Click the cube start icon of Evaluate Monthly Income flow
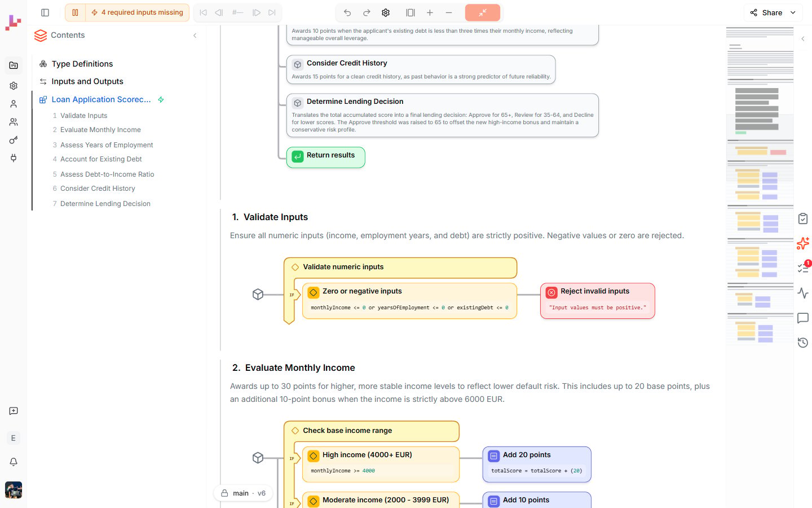Screen dimensions: 812x508 (258, 458)
